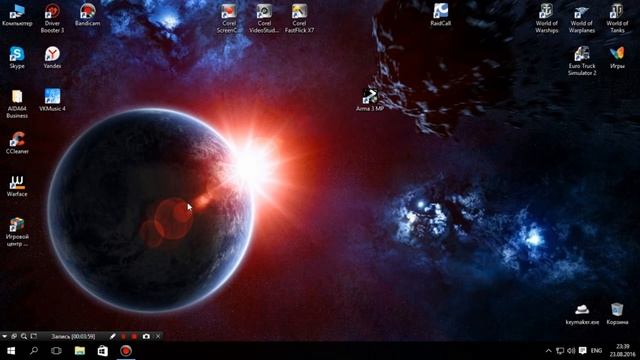
Task: Launch Driver Booster 3 shortcut
Action: pos(52,18)
